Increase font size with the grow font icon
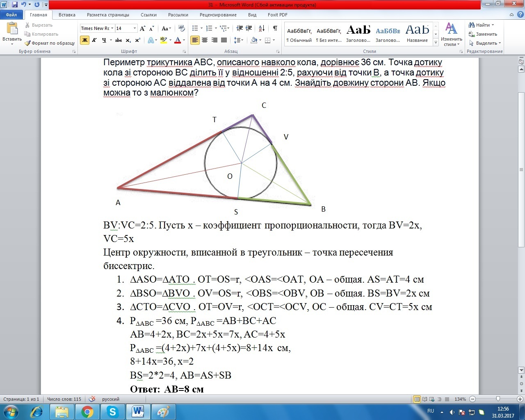 [143, 28]
